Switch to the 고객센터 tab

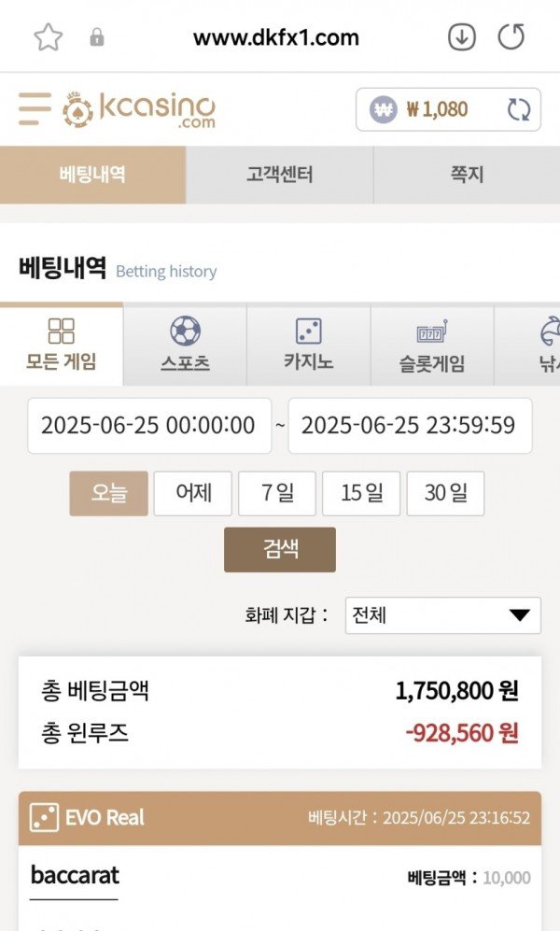(x=279, y=175)
